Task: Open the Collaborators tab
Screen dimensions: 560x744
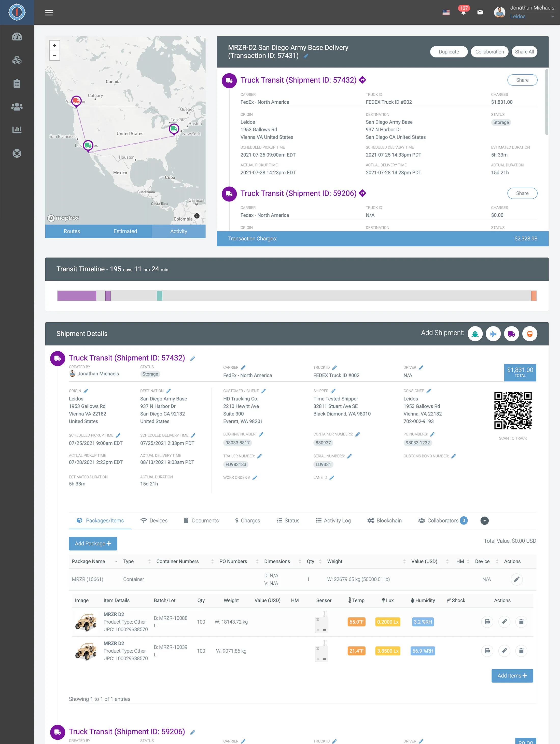Action: pyautogui.click(x=443, y=521)
